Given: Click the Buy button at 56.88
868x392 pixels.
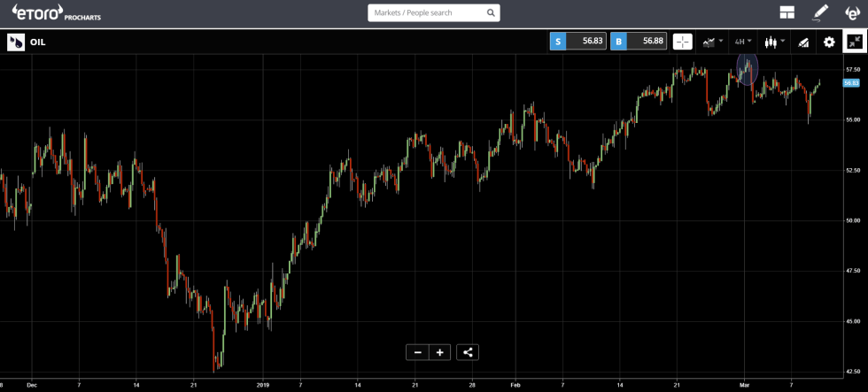Looking at the screenshot, I should (x=638, y=42).
